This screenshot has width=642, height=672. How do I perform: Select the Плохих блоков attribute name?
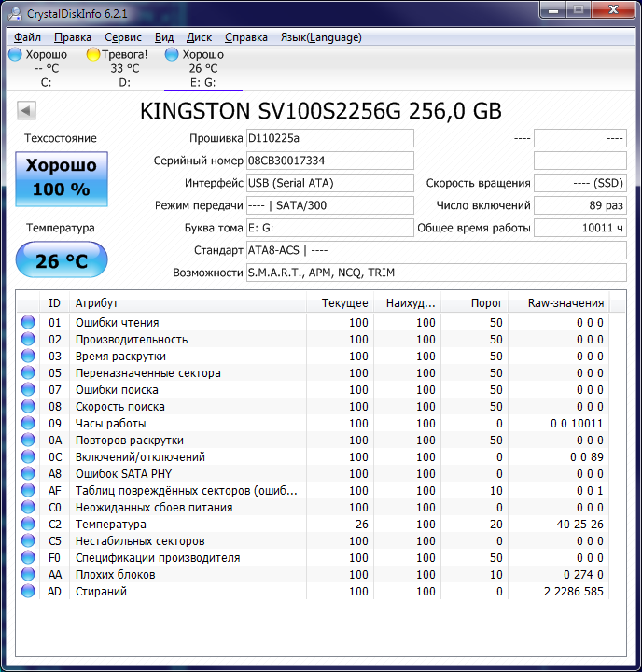point(116,574)
